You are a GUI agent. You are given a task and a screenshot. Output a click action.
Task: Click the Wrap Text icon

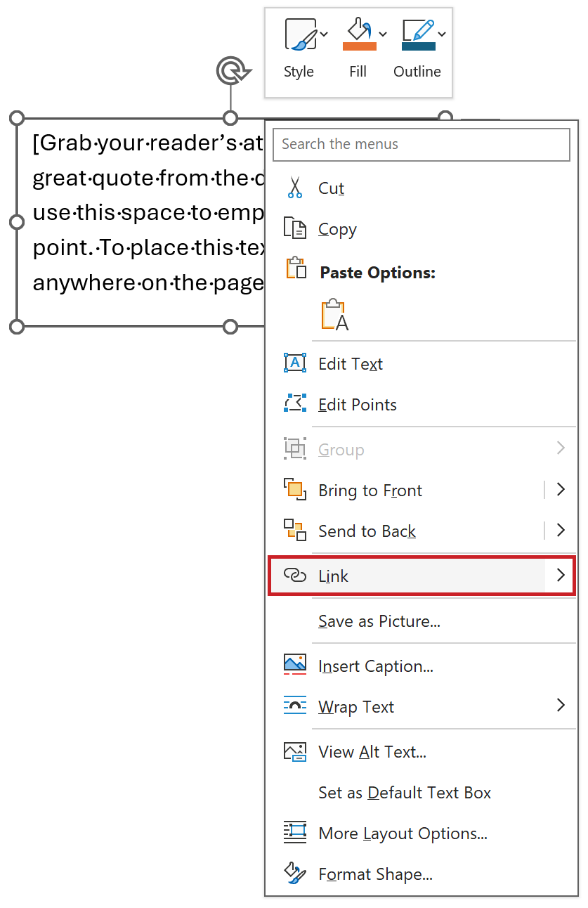click(x=295, y=706)
